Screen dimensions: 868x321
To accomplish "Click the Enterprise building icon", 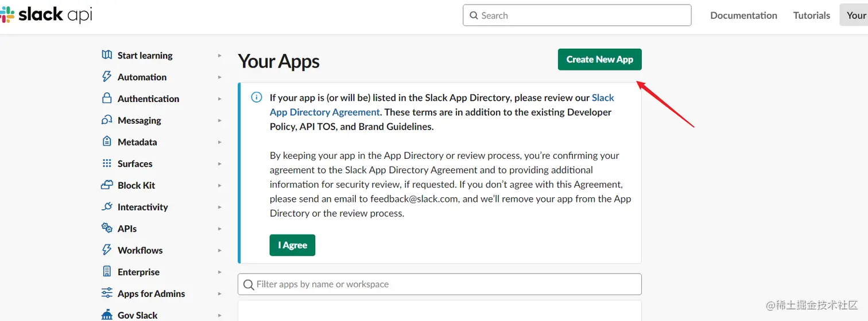I will [x=107, y=271].
